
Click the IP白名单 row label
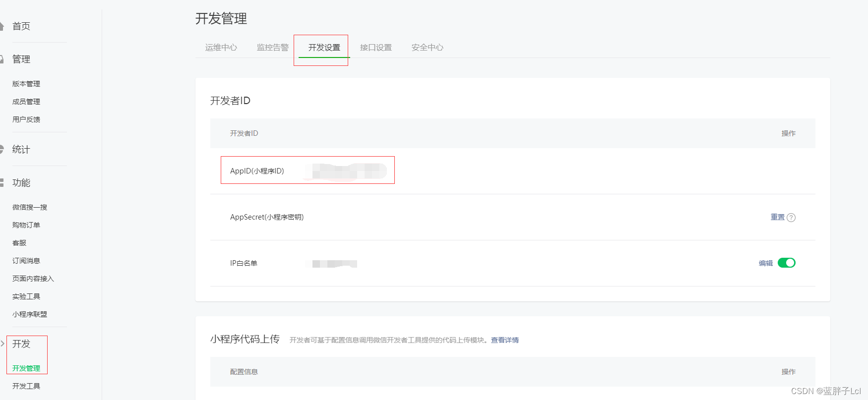[x=244, y=263]
